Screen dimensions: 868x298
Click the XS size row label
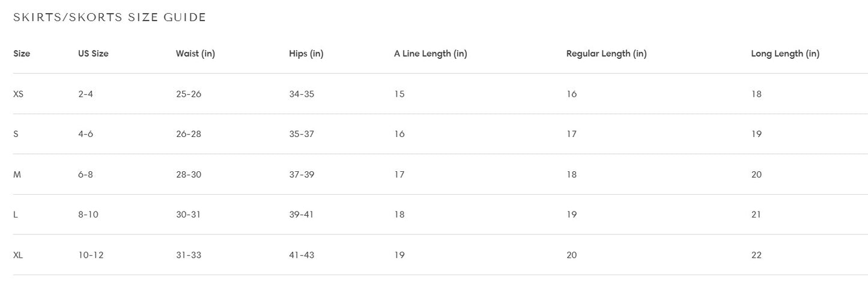pos(18,94)
